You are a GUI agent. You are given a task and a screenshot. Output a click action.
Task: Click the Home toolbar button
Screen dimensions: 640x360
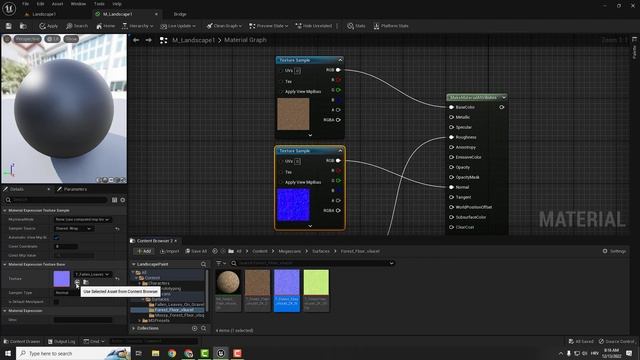[x=105, y=26]
